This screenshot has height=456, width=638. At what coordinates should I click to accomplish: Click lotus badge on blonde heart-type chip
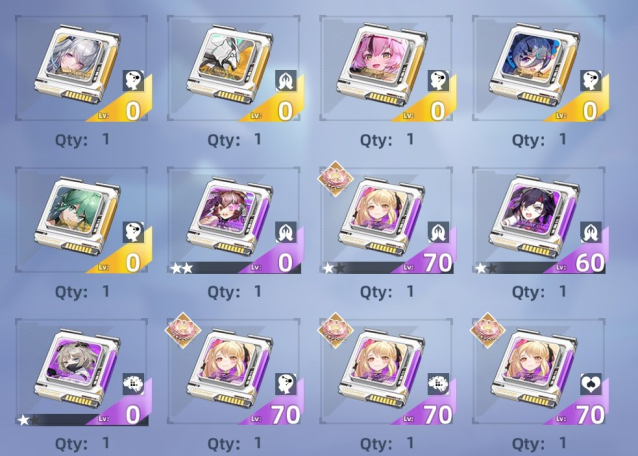488,330
